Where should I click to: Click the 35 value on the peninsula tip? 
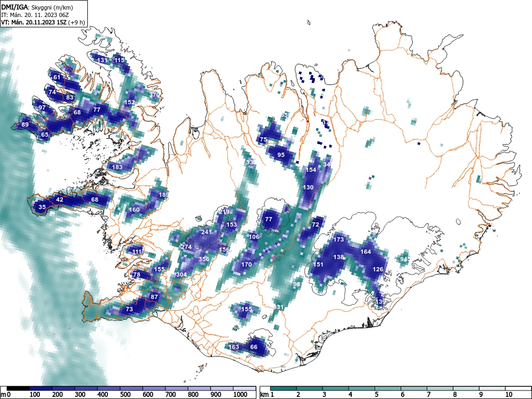42,206
